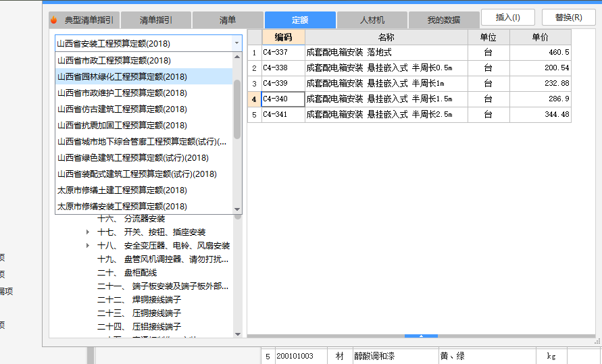Click the unit price 460.5
This screenshot has width=602, height=364.
pyautogui.click(x=541, y=53)
